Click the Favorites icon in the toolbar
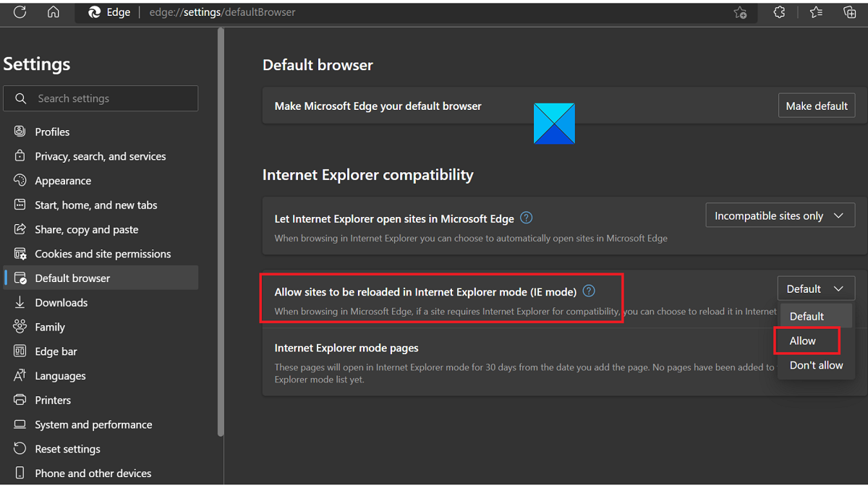Image resolution: width=868 pixels, height=488 pixels. [816, 12]
